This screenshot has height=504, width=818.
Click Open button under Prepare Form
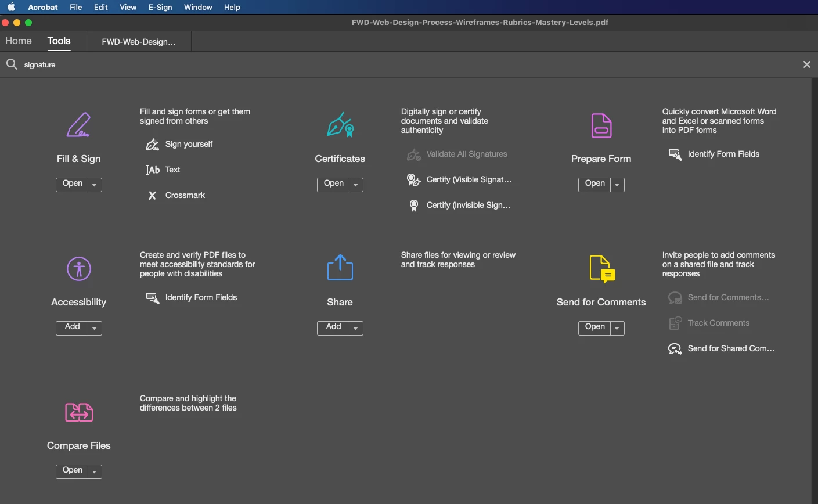click(x=595, y=184)
